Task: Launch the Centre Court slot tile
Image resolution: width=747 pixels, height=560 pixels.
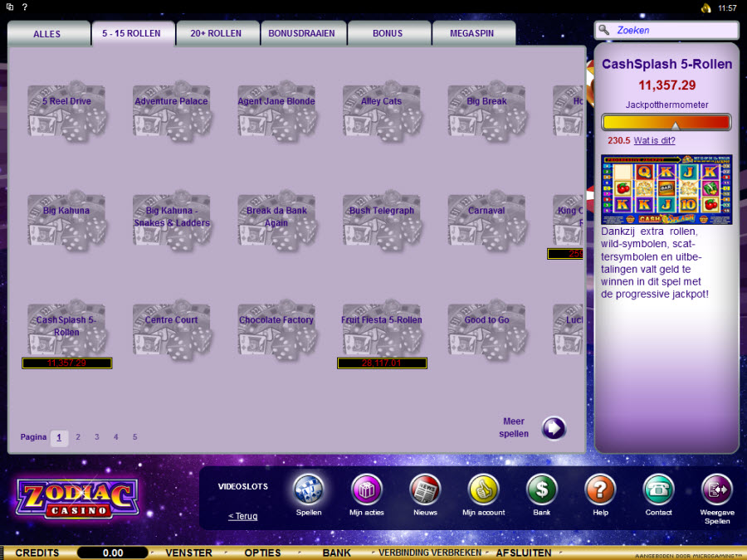Action: coord(172,330)
